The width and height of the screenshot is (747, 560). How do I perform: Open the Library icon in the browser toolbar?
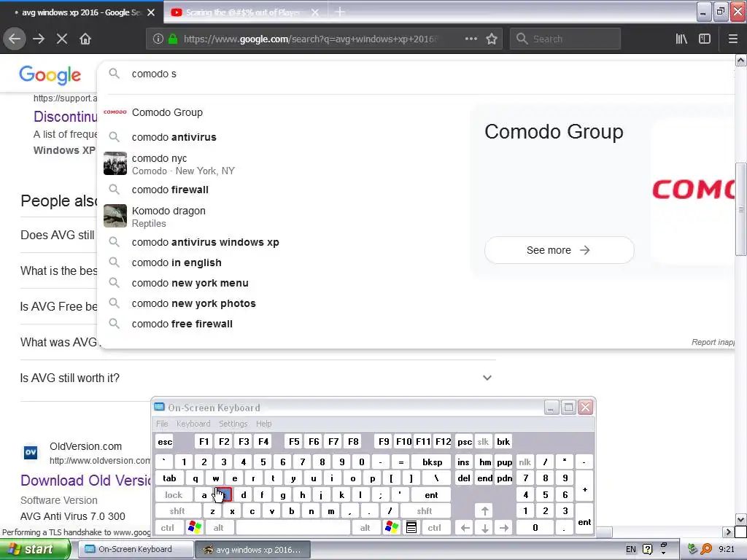point(681,39)
